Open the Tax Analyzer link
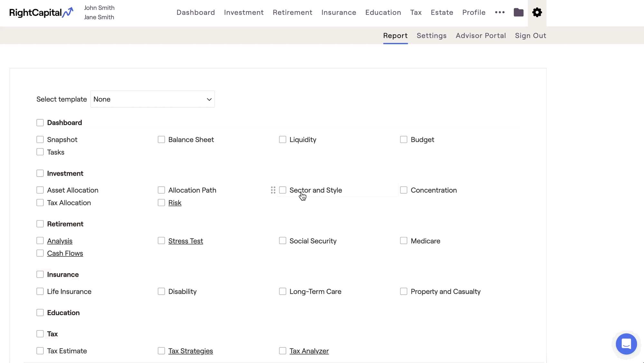Image resolution: width=644 pixels, height=363 pixels. (309, 351)
